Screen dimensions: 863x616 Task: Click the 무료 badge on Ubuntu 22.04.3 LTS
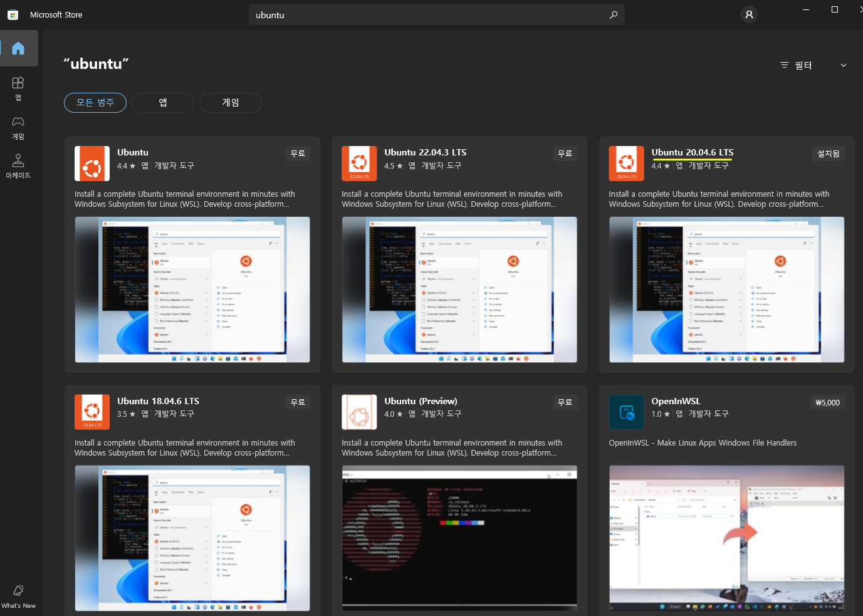point(565,154)
